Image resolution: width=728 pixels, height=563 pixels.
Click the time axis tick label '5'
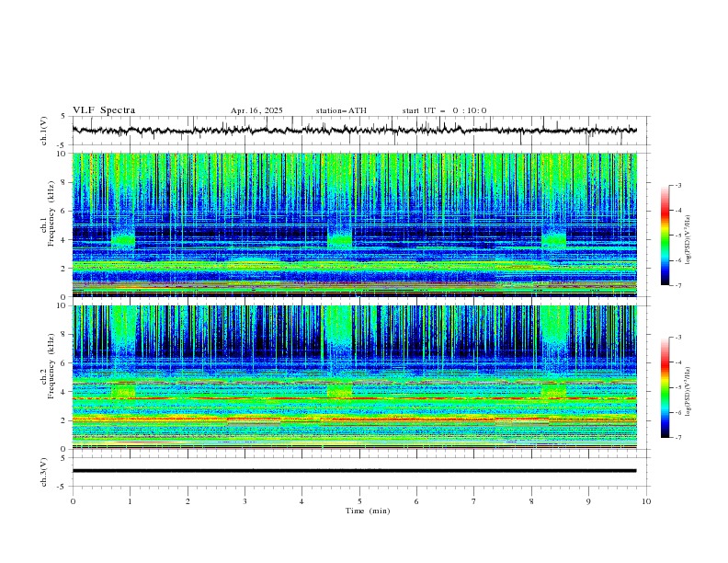pos(359,501)
